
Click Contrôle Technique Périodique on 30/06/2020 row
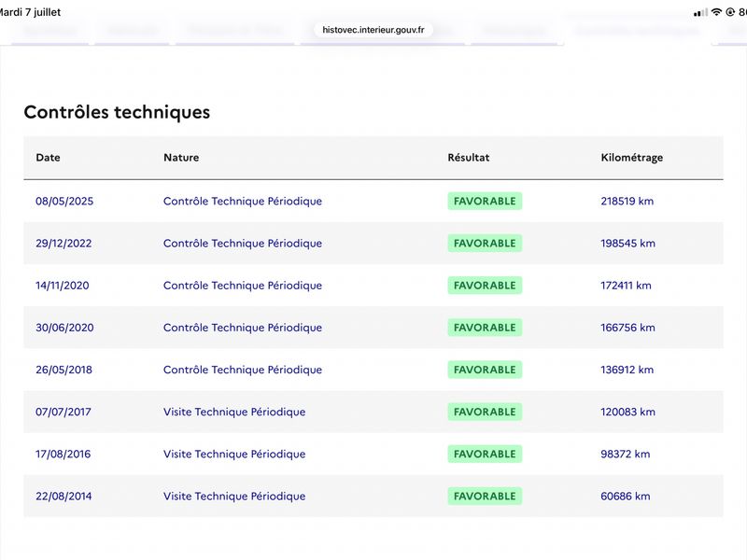(243, 328)
